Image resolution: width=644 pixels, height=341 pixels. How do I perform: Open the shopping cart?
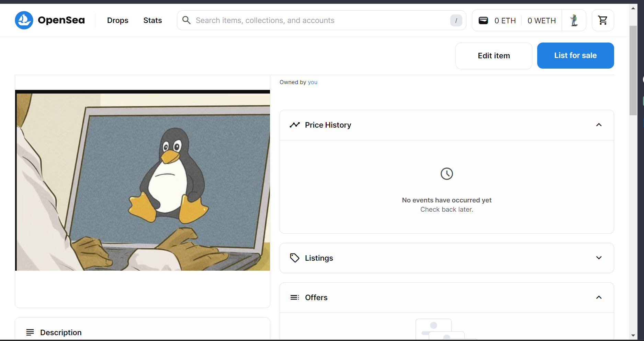tap(603, 20)
